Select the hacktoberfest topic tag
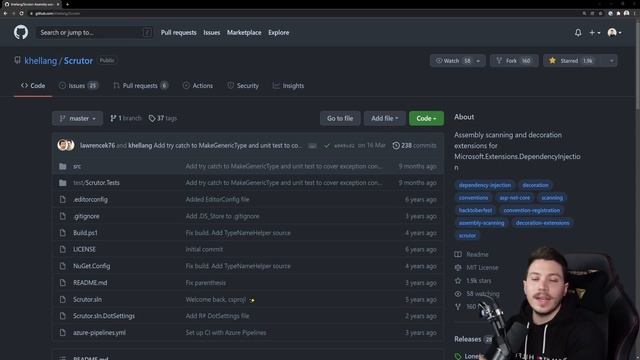 point(475,211)
